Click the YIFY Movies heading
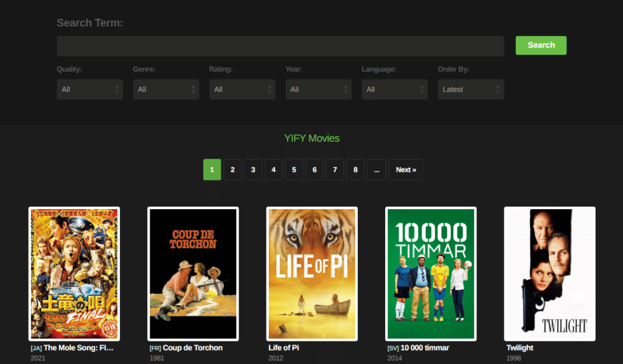Image resolution: width=623 pixels, height=364 pixels. pyautogui.click(x=312, y=138)
